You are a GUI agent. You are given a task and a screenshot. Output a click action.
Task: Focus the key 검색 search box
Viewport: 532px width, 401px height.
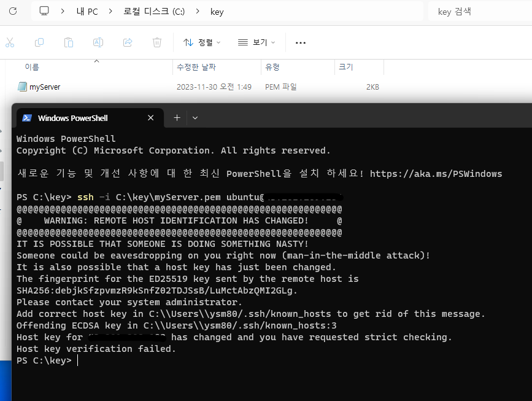[480, 12]
